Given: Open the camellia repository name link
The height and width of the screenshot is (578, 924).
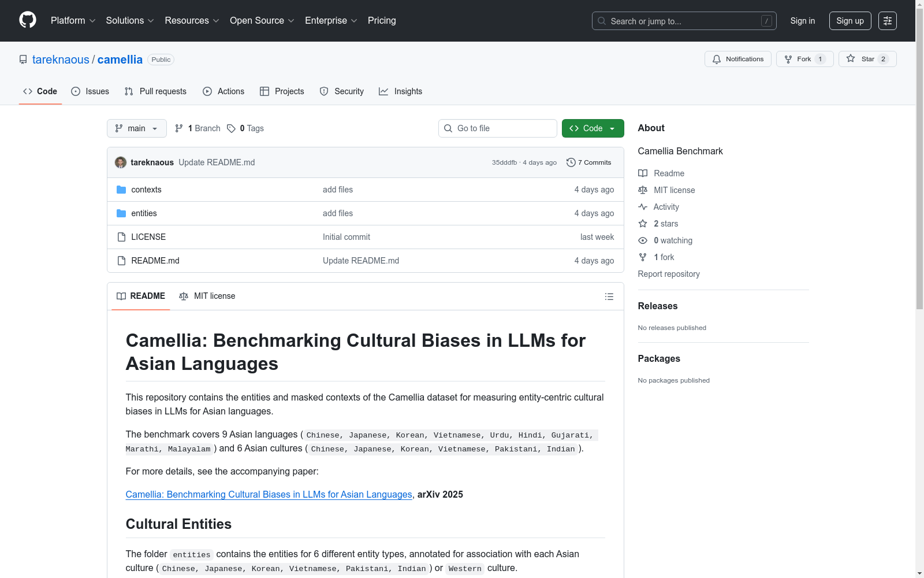Looking at the screenshot, I should (x=120, y=60).
